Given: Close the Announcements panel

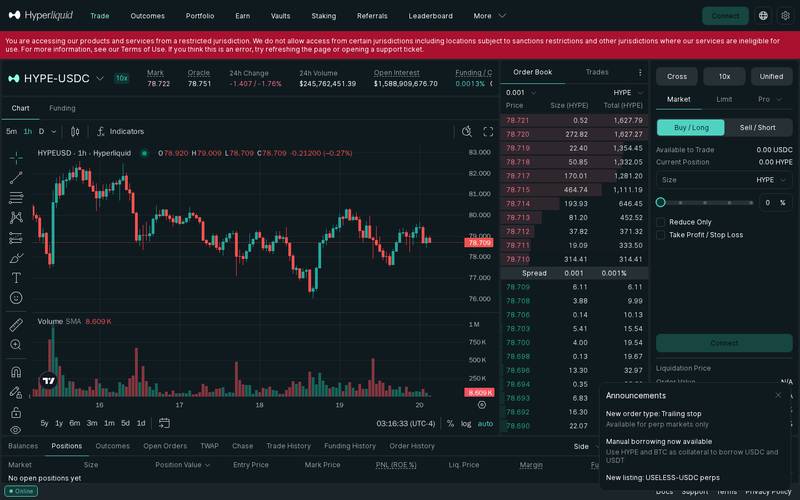Looking at the screenshot, I should (x=778, y=395).
